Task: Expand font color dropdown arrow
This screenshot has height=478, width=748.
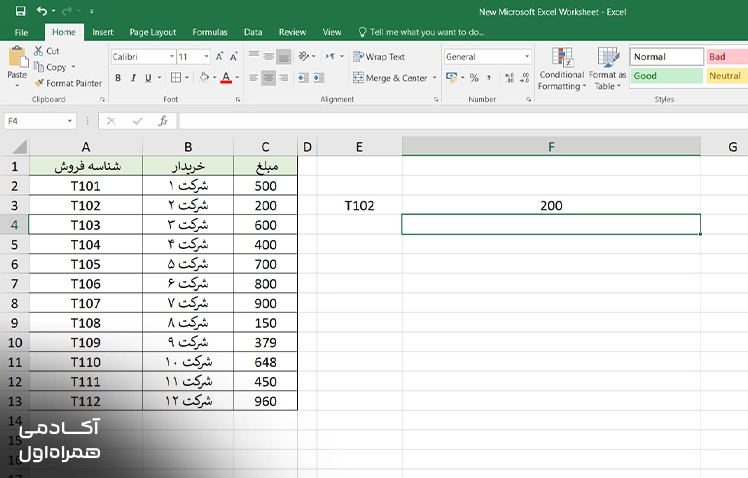Action: point(237,77)
